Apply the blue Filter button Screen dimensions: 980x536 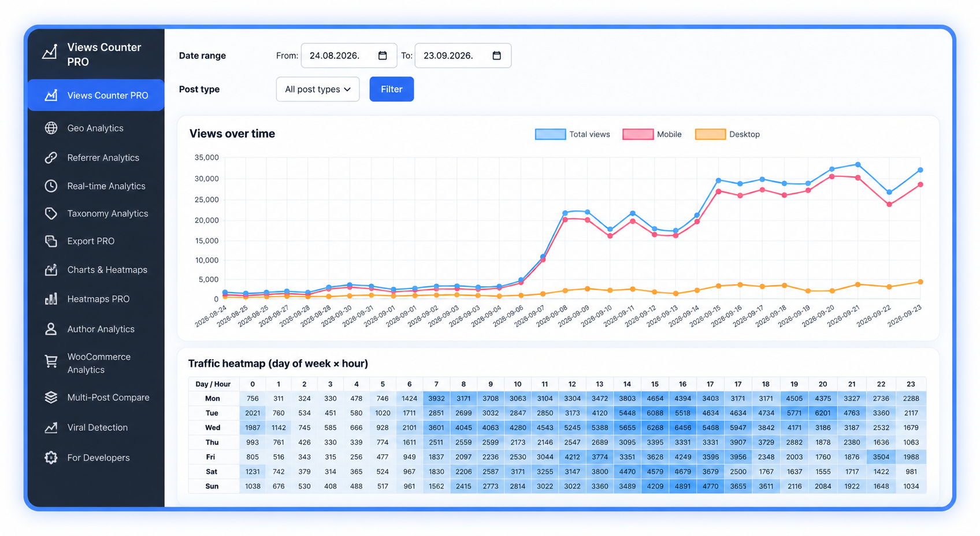[x=392, y=89]
